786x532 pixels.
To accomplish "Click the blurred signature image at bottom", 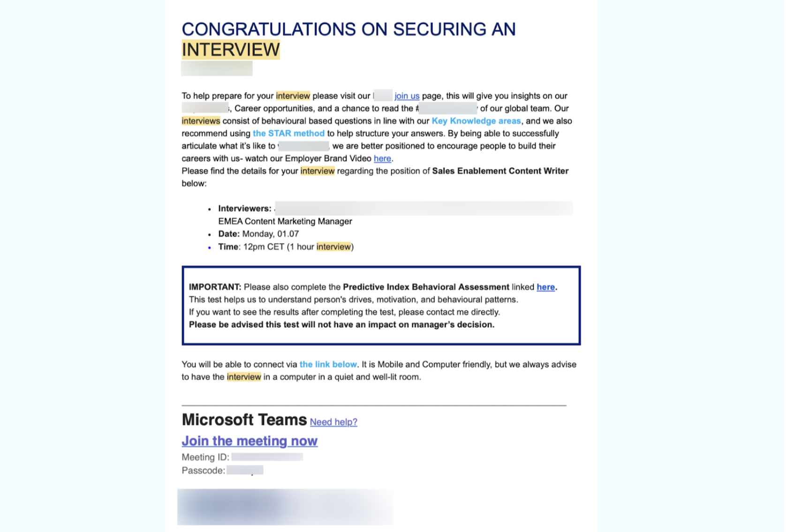I will pos(285,507).
